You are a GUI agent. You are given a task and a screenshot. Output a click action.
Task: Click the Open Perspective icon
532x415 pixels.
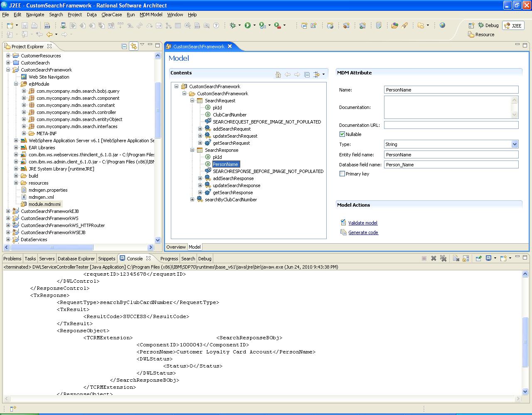[x=472, y=25]
